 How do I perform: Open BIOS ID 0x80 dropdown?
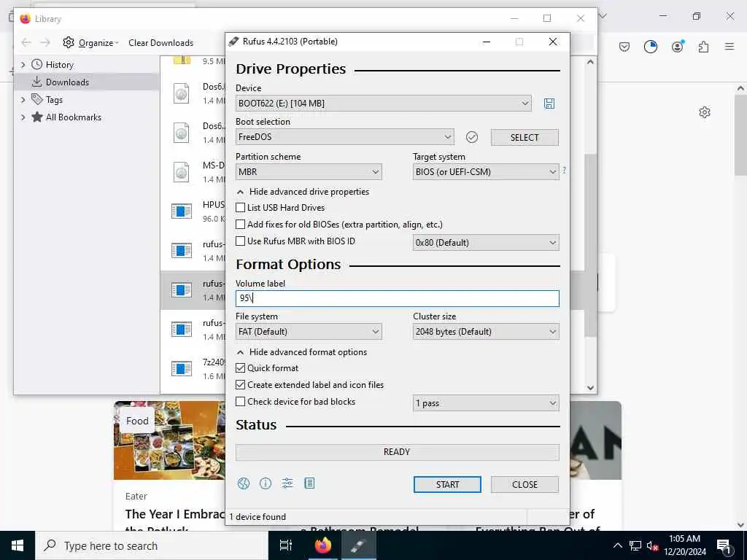point(486,243)
